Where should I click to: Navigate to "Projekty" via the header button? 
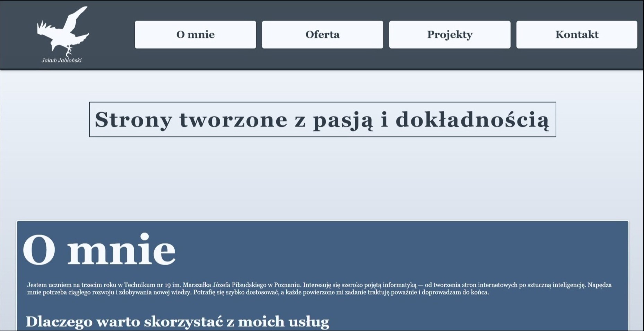[x=450, y=34]
